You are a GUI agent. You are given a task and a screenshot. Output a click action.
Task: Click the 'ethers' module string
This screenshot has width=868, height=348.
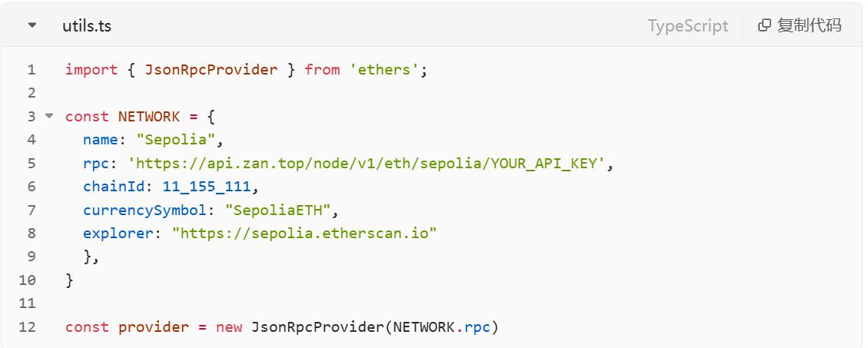point(384,70)
